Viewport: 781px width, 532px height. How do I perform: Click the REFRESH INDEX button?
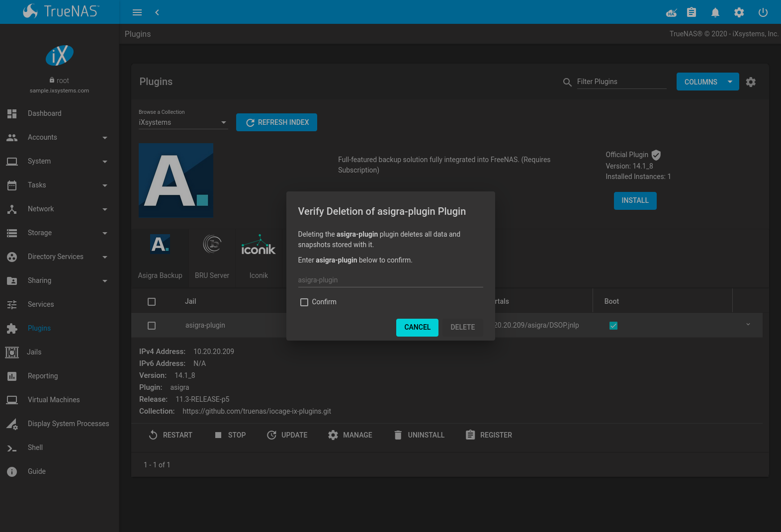(x=276, y=122)
